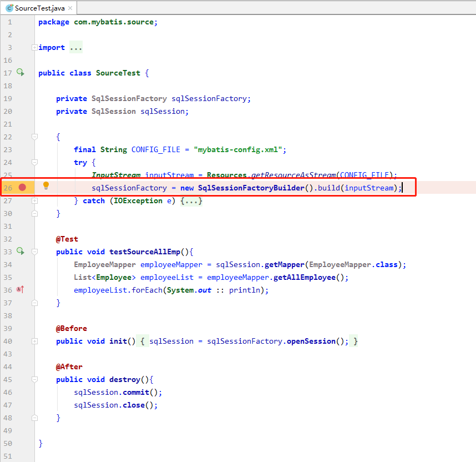Image resolution: width=476 pixels, height=462 pixels.
Task: Select the SourceTest.java editor tab
Action: [39, 8]
